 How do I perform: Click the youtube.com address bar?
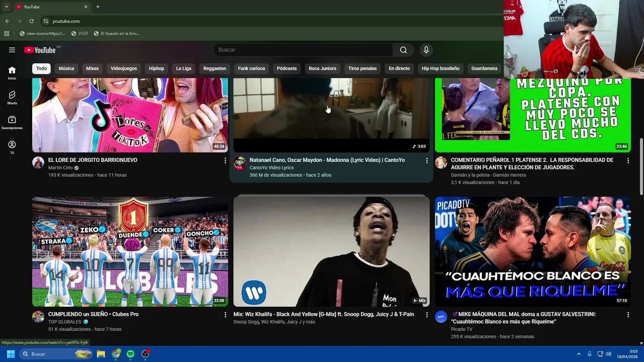(x=272, y=21)
